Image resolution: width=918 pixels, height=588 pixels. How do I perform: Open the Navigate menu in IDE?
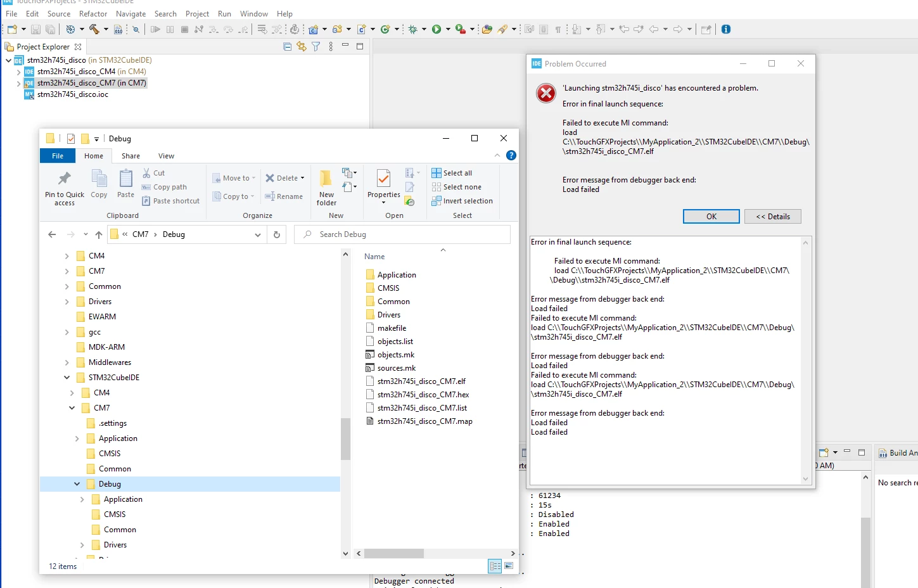(x=131, y=13)
